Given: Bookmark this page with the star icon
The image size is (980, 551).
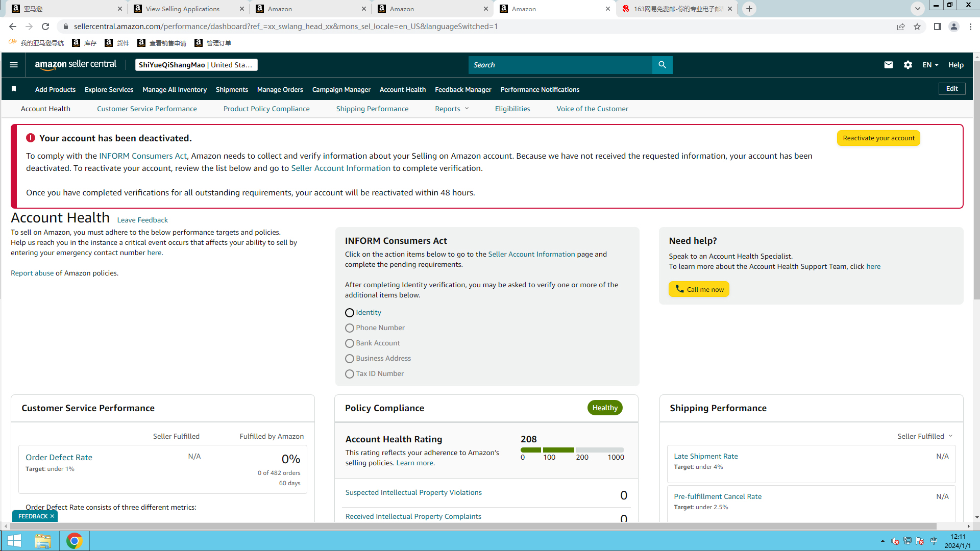Looking at the screenshot, I should 917,27.
